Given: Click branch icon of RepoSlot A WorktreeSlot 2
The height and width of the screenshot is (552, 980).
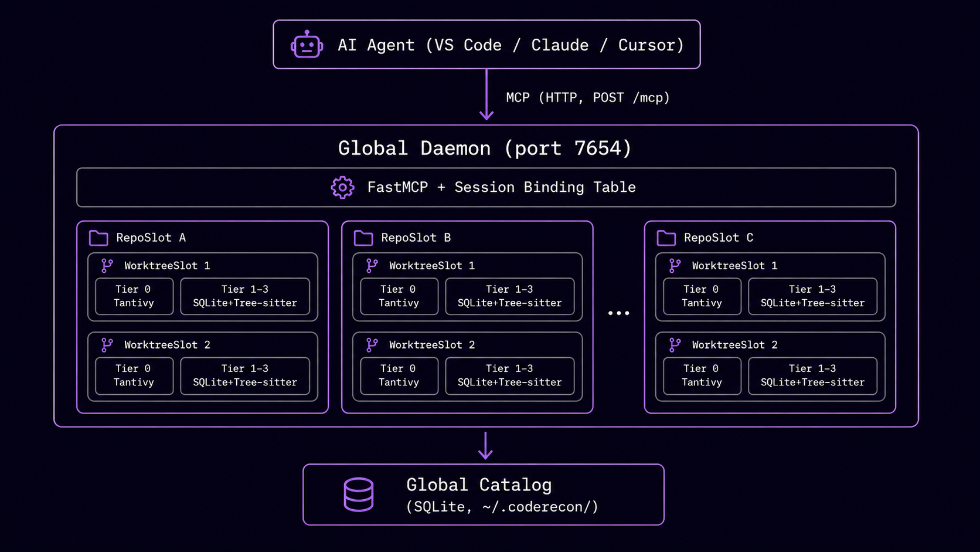Looking at the screenshot, I should pos(107,345).
